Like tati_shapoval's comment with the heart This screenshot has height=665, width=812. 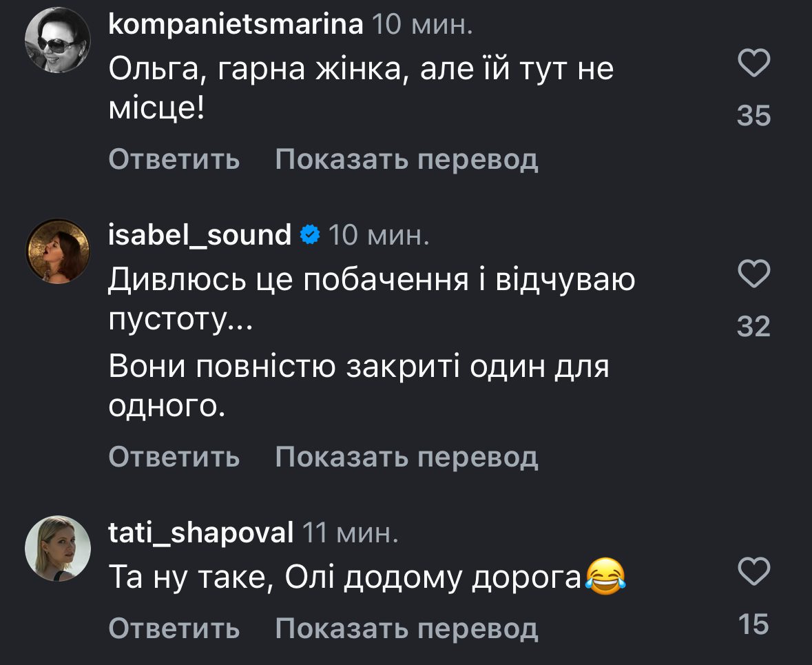pos(753,572)
